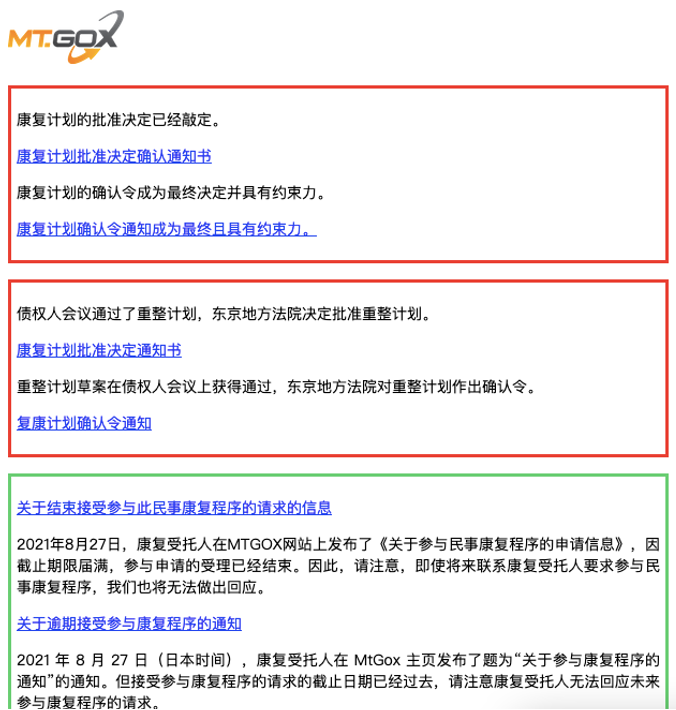Click text 康复计划的确认令成为最终决定并具有约束力。
Viewport: 676px width, 710px height.
[x=171, y=193]
